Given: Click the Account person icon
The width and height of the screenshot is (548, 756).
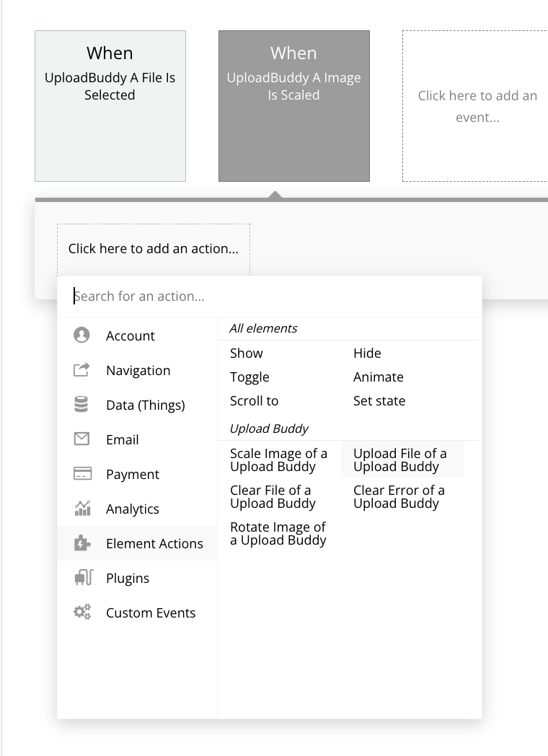Looking at the screenshot, I should [x=81, y=335].
